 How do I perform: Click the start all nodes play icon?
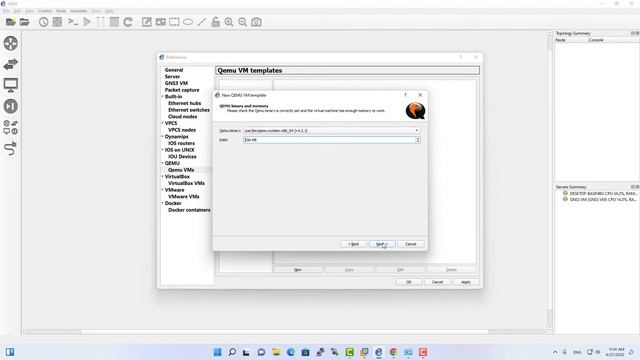(87, 22)
